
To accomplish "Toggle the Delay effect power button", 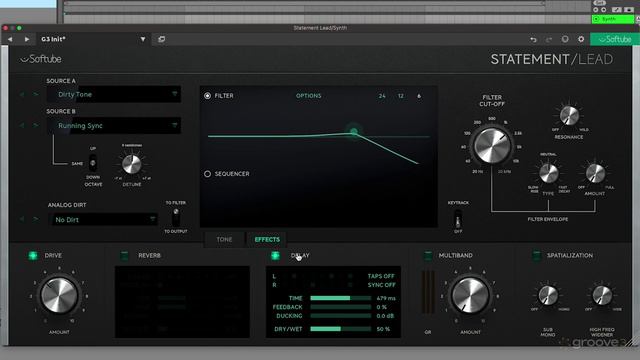I will click(x=276, y=256).
